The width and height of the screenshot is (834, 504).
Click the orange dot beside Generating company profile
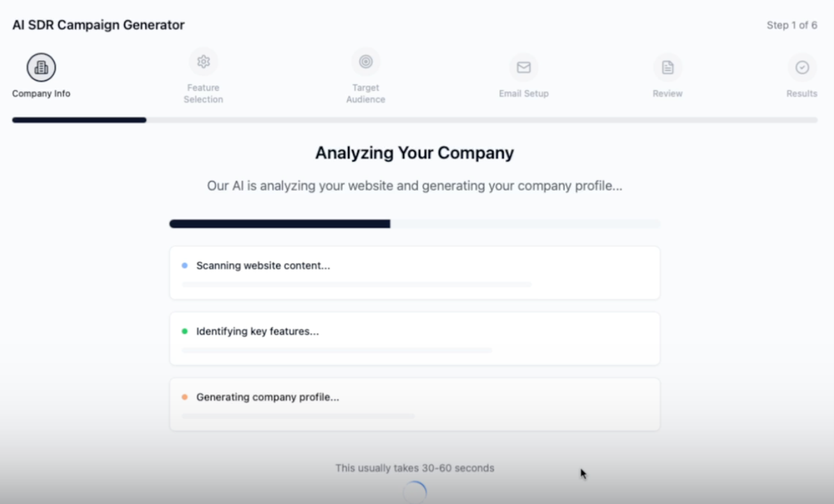(185, 397)
